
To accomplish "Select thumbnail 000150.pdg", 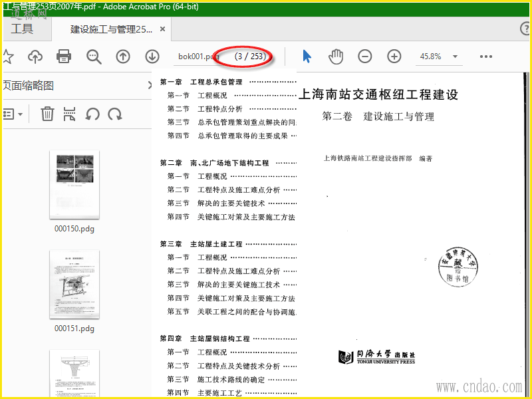I will pos(74,185).
